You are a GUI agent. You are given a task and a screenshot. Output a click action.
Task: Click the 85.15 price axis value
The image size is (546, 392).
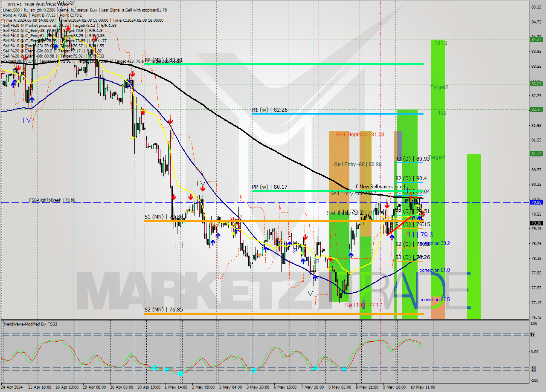[x=536, y=7]
